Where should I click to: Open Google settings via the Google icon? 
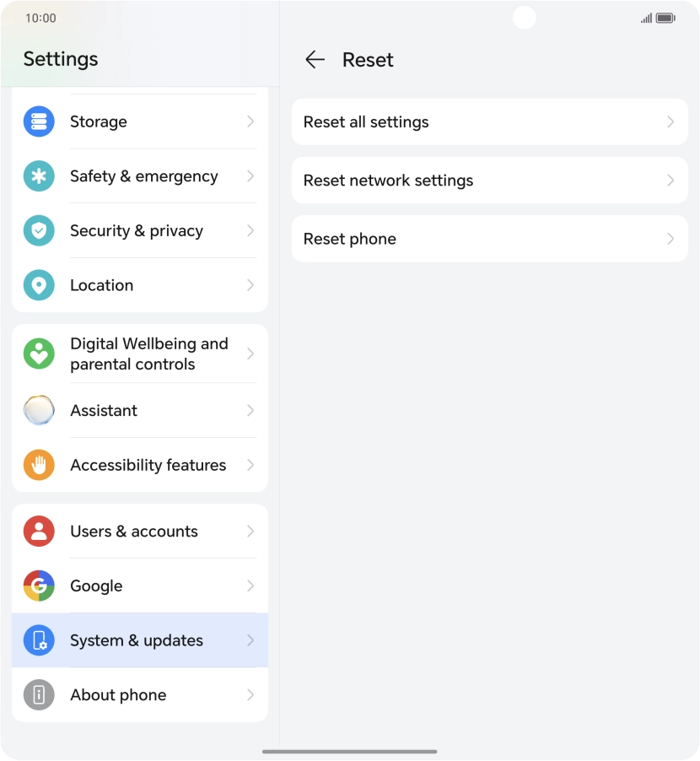[x=39, y=586]
